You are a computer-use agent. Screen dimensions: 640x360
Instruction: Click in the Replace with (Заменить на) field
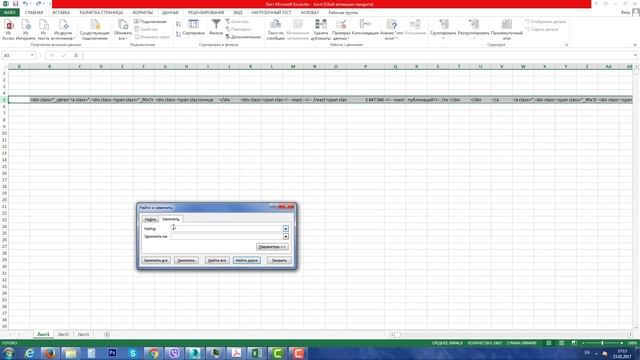tap(227, 236)
